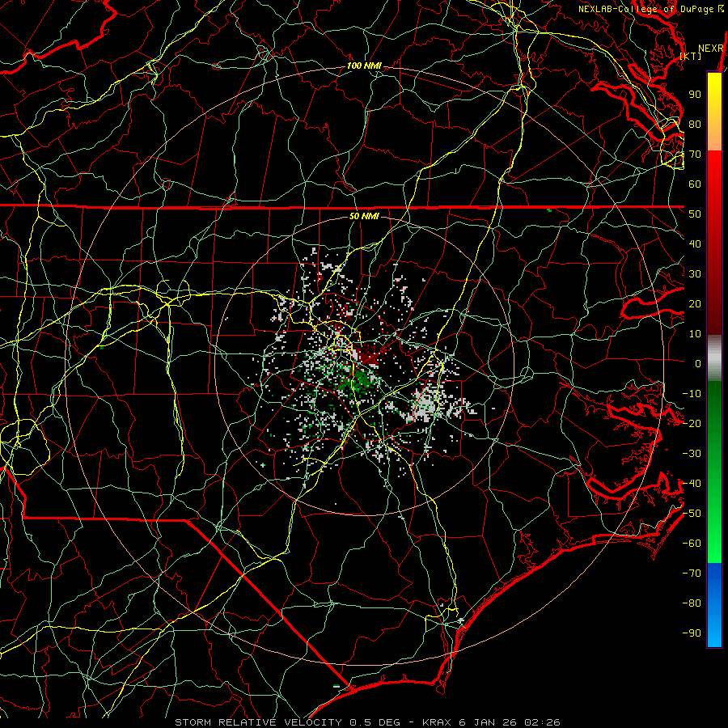728x728 pixels.
Task: Click the positive 60 scale label
Action: tap(695, 184)
